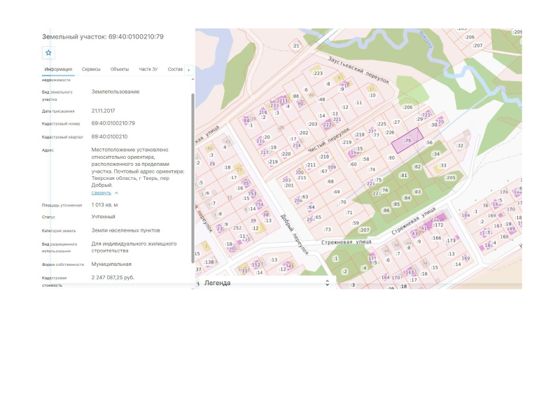Click cadastral number value 69:40:0100210:79
The width and height of the screenshot is (560, 396).
[x=113, y=123]
